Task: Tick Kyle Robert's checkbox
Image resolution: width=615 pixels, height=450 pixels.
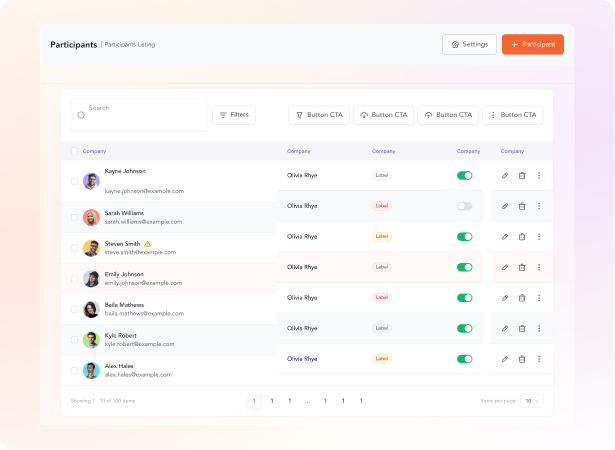Action: [74, 340]
